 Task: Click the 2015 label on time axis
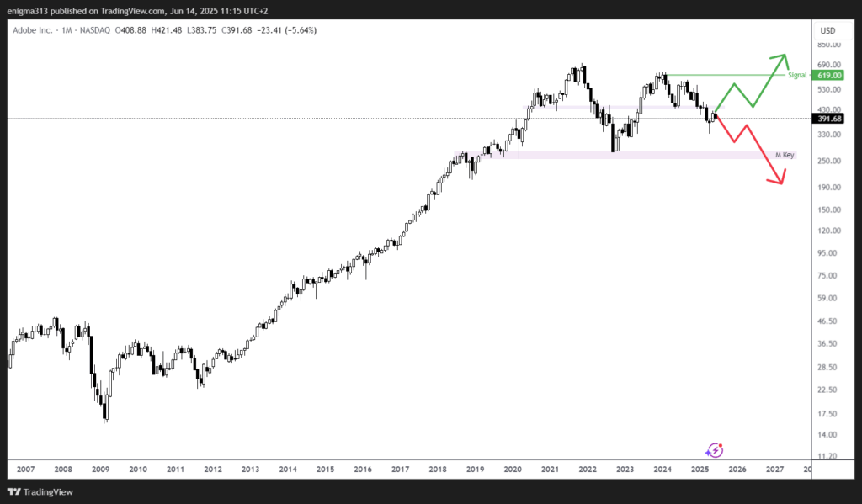[x=326, y=470]
